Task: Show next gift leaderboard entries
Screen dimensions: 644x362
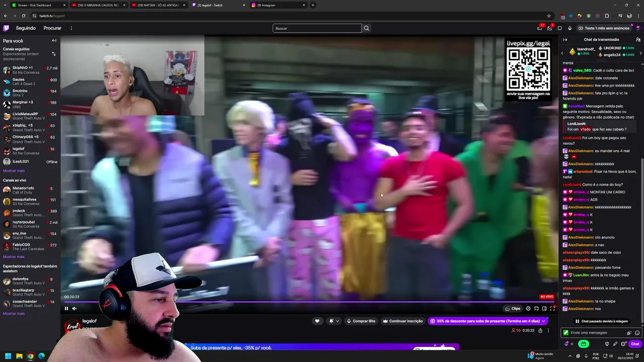Action: click(640, 53)
